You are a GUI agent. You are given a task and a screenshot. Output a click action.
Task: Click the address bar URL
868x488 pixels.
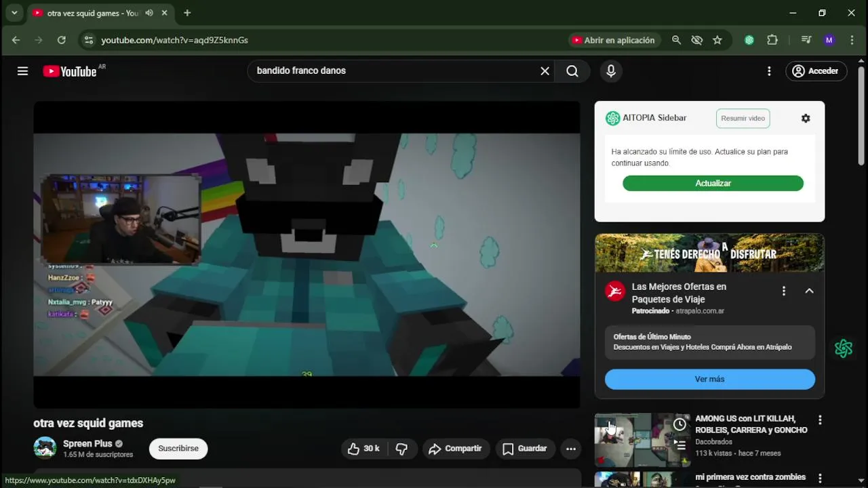pos(174,41)
